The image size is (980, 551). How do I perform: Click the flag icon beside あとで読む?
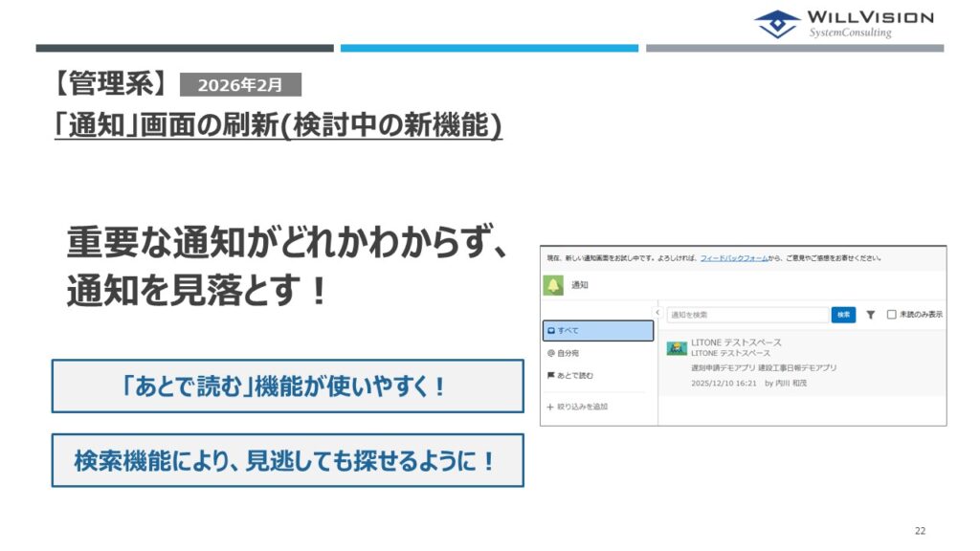click(x=550, y=376)
